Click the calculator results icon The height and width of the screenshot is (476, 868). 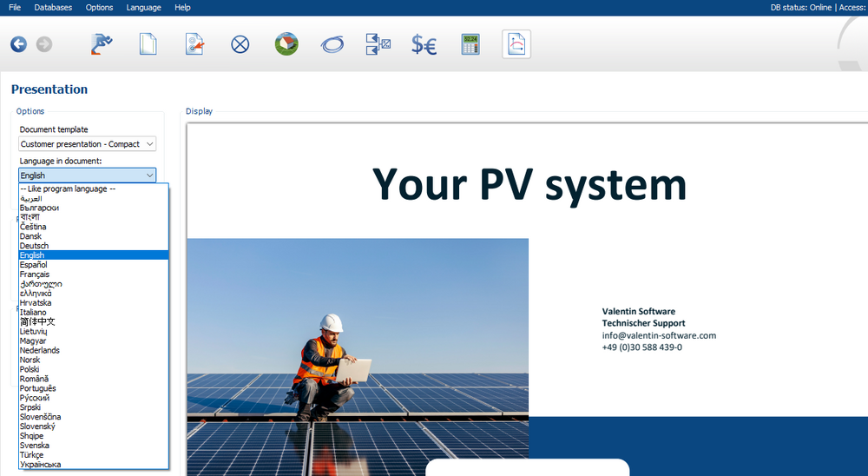[x=470, y=44]
